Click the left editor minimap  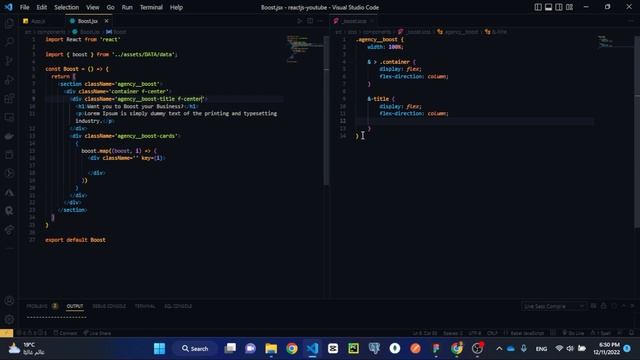point(304,49)
